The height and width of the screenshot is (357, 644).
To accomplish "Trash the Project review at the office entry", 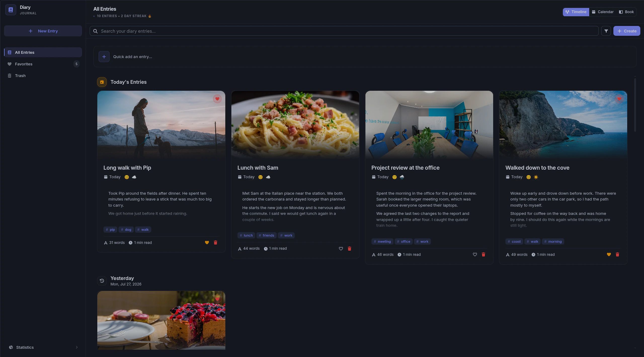I will (483, 254).
